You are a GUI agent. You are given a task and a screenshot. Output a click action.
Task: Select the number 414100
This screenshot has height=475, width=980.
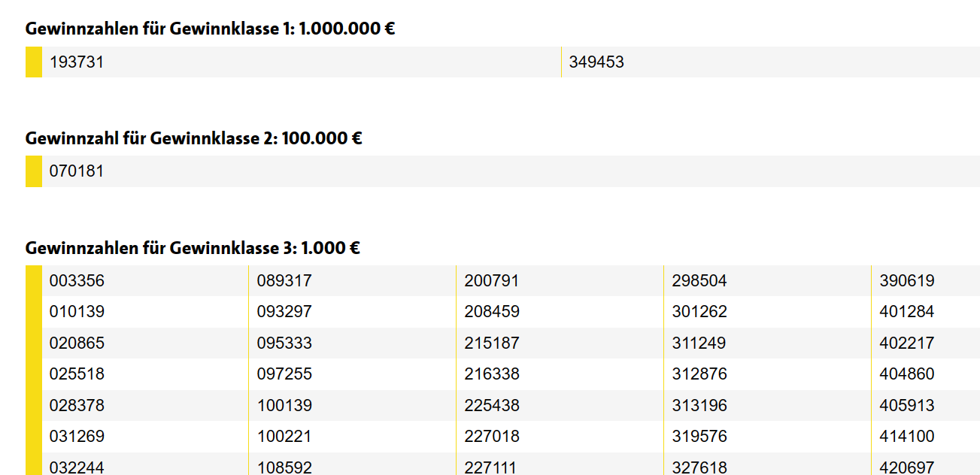point(907,437)
